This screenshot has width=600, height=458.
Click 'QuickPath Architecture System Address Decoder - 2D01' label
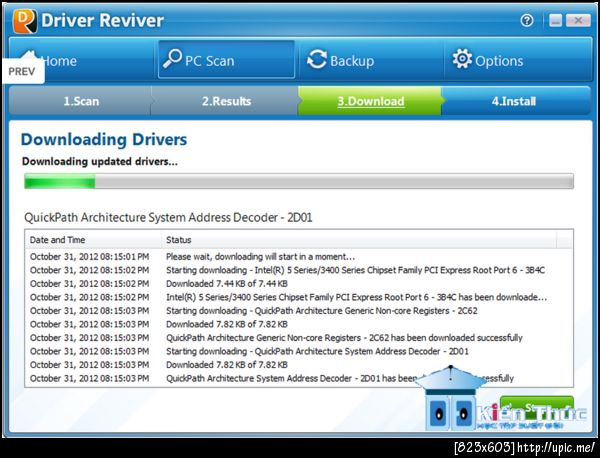[x=168, y=218]
